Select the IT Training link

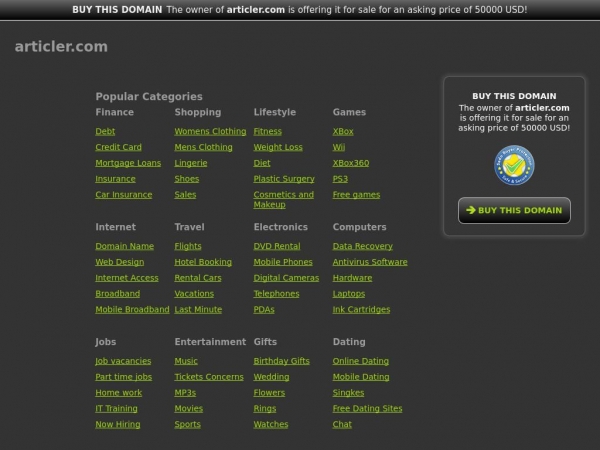click(x=116, y=408)
